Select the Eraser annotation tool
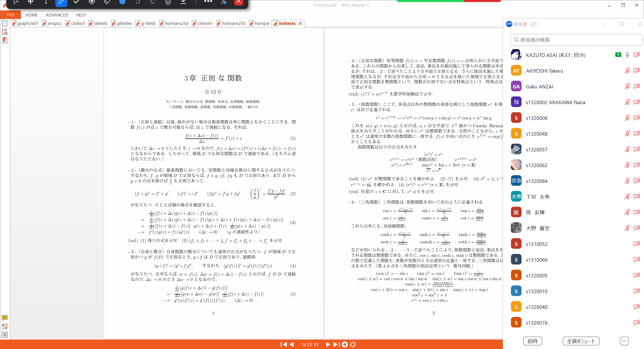This screenshot has width=644, height=349. point(107,2)
